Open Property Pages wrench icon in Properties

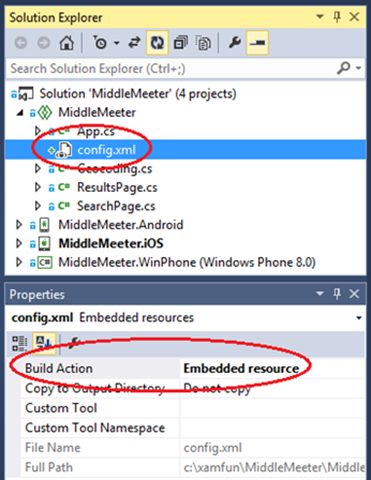74,343
